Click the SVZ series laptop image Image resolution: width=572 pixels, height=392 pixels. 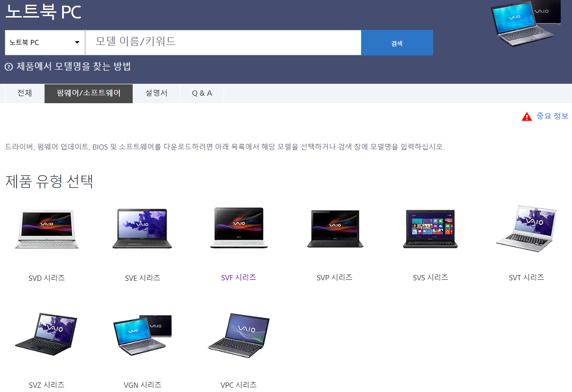(x=46, y=334)
